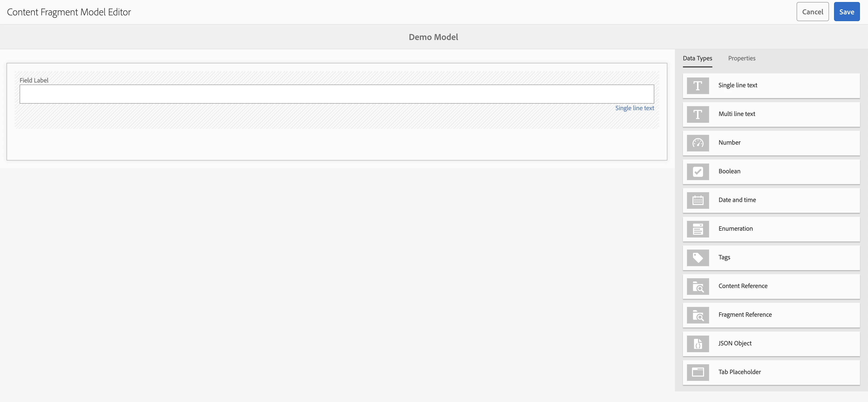Select the Enumeration data type label
Viewport: 868px width, 402px height.
pos(735,229)
